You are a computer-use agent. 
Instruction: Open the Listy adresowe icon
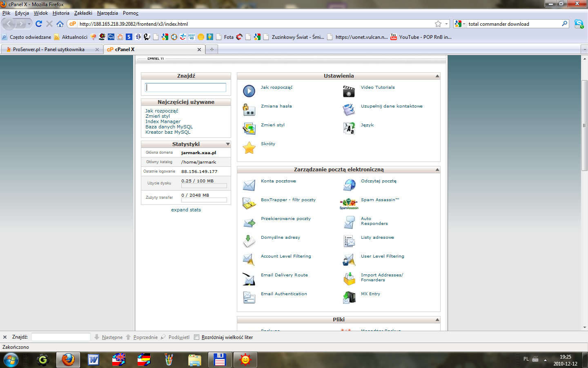click(349, 241)
